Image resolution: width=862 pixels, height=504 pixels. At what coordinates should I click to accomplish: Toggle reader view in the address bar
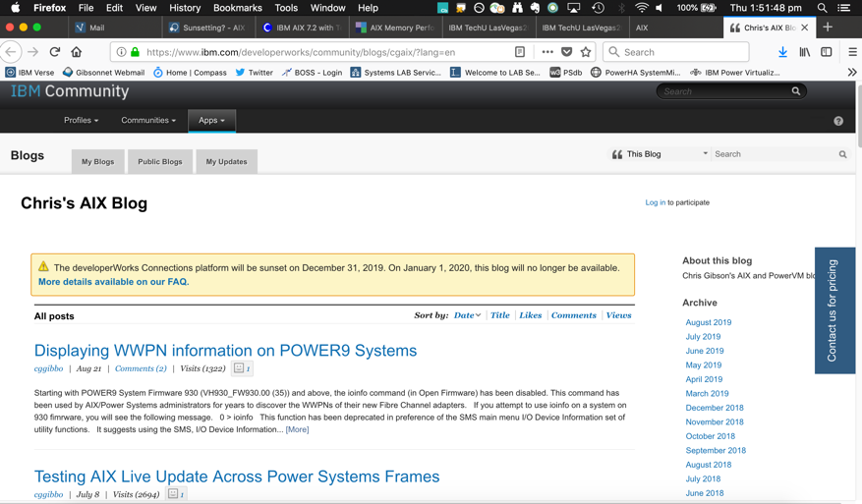point(520,52)
